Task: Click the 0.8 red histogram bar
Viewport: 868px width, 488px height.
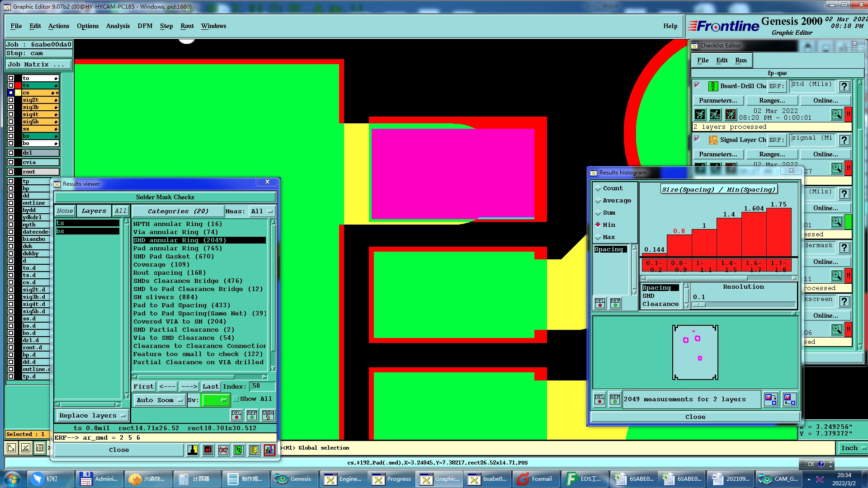Action: pyautogui.click(x=679, y=246)
